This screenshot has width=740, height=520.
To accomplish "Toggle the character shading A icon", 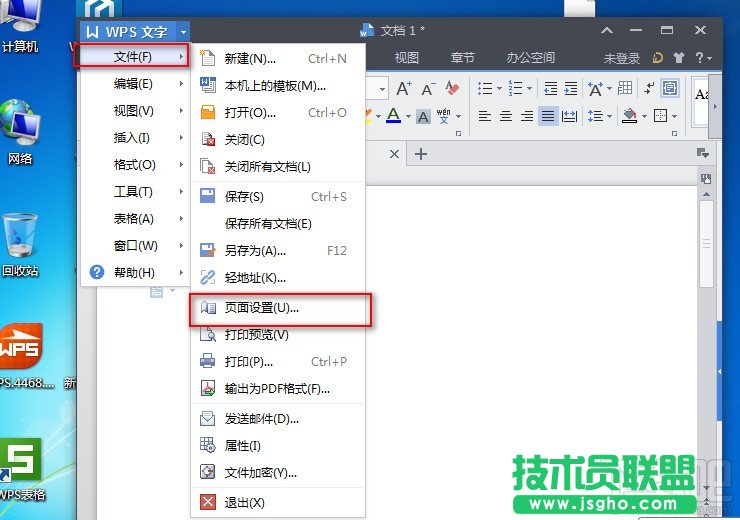I will (423, 116).
